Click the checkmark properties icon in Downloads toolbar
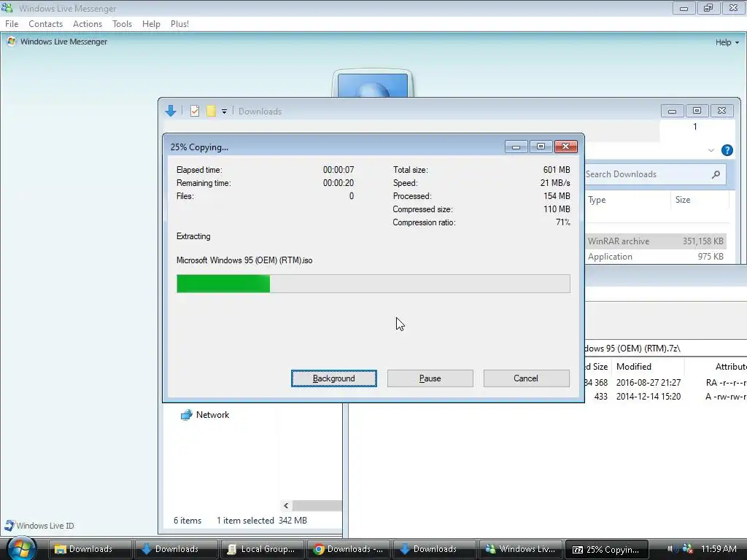This screenshot has height=560, width=747. pyautogui.click(x=194, y=111)
